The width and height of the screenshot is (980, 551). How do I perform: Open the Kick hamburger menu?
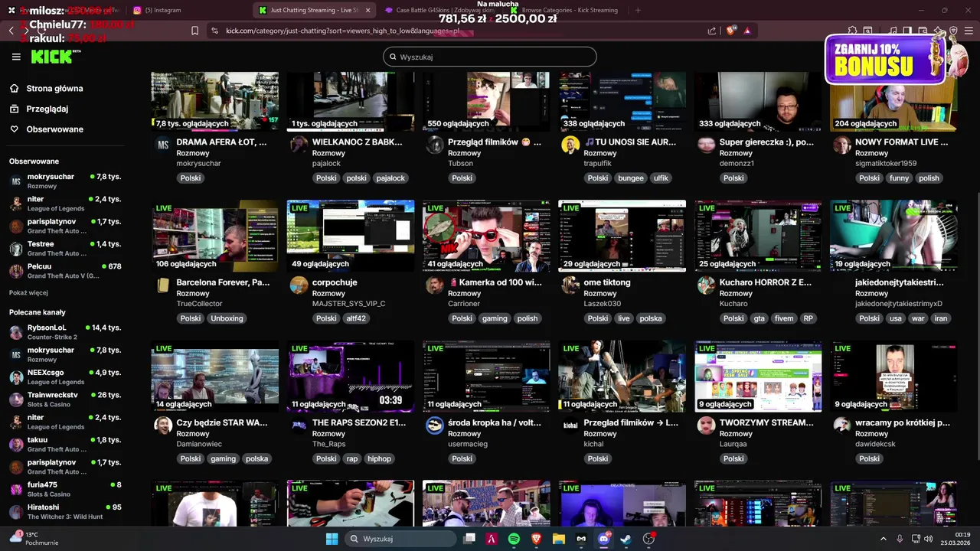pos(16,57)
